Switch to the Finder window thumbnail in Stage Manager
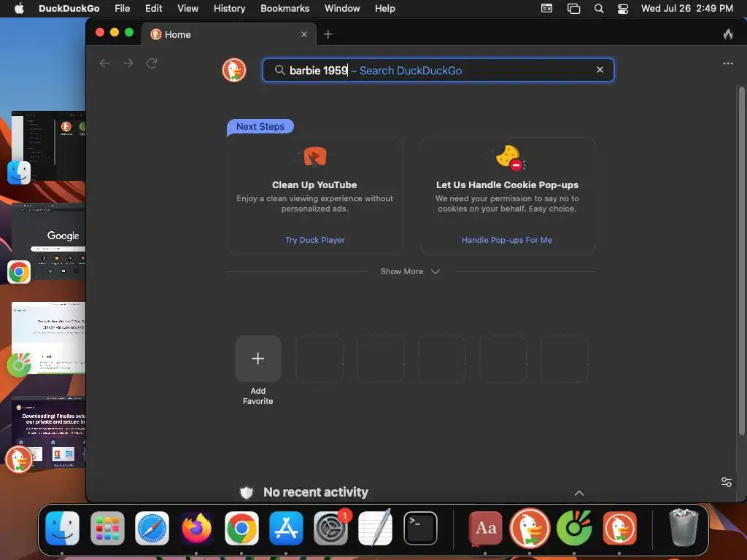 49,145
